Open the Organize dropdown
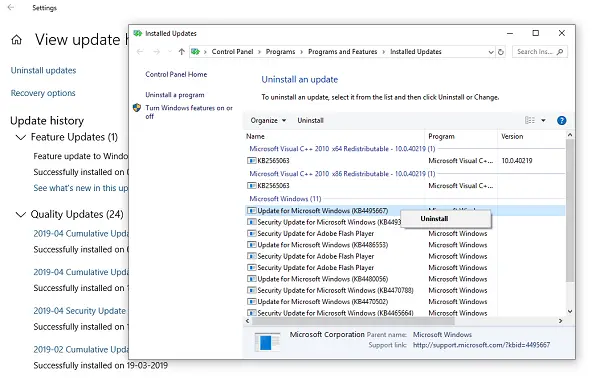600x378 pixels. [268, 121]
